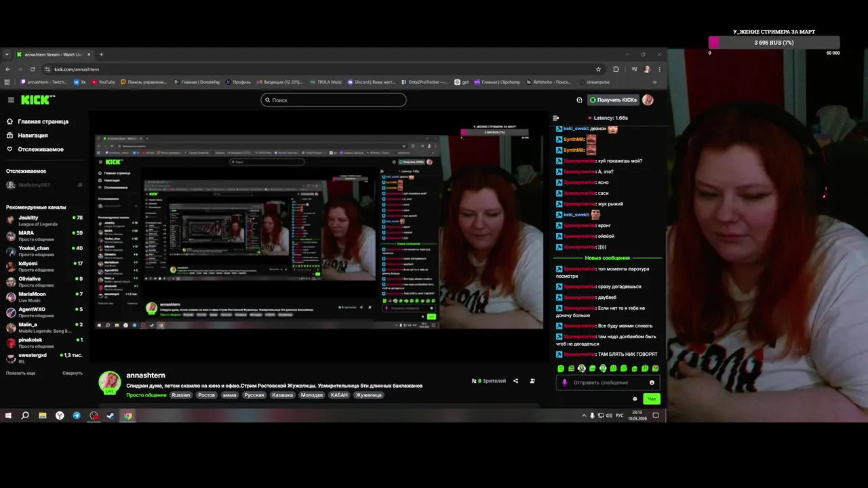Open the TRULA Music bookmark

(x=325, y=82)
